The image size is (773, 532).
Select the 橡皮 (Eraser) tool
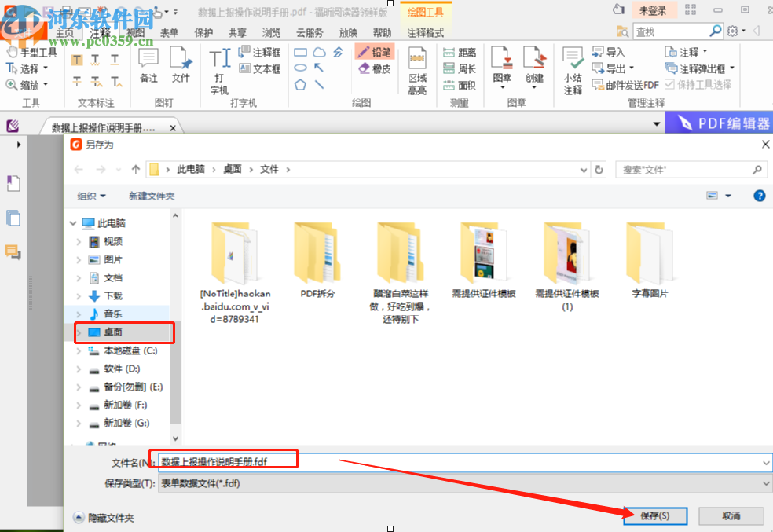(x=376, y=68)
